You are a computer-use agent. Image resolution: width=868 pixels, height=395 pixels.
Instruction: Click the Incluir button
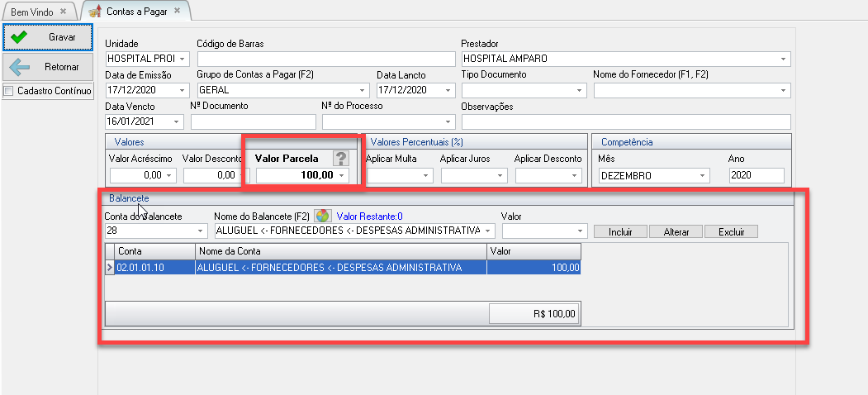point(620,232)
